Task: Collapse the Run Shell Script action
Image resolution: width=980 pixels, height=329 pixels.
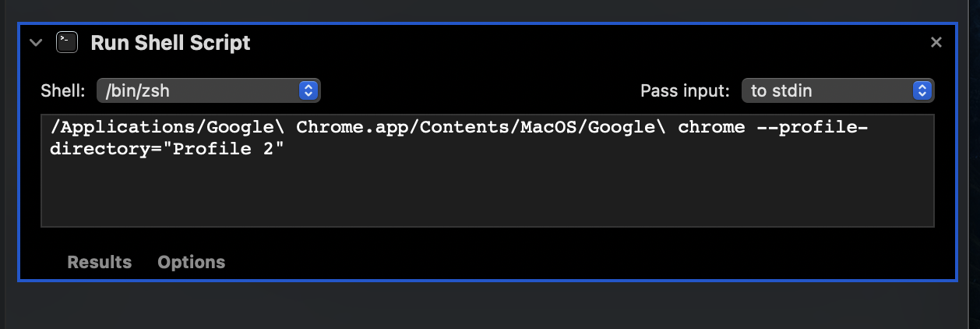Action: 35,43
